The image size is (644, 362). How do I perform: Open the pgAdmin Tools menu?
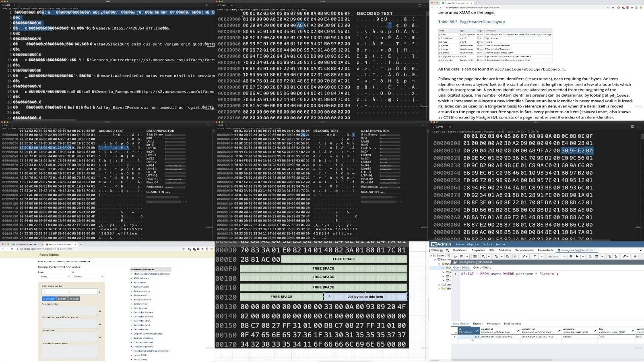pos(487,244)
